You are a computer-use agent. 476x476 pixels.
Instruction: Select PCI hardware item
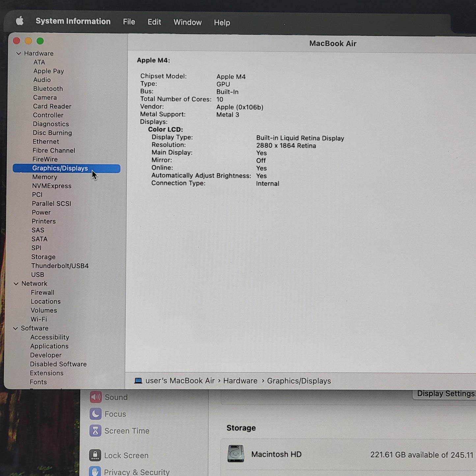[x=37, y=195]
